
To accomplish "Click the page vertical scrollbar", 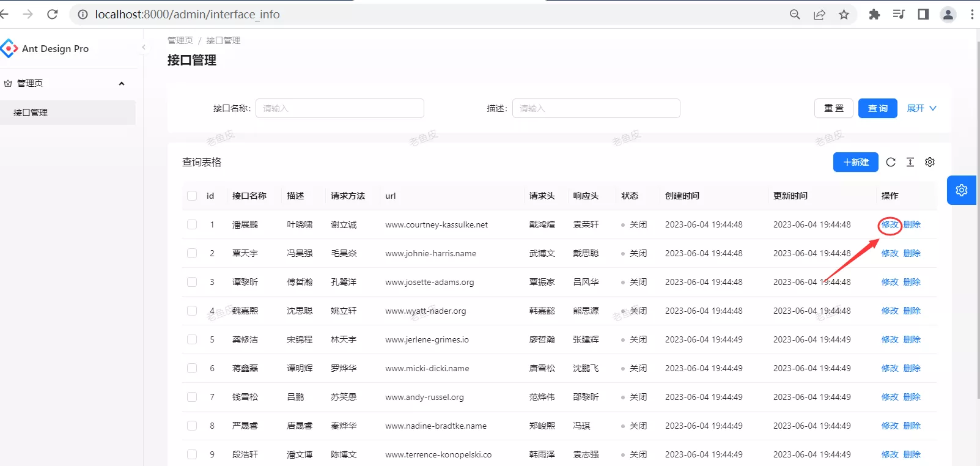I will (978, 220).
